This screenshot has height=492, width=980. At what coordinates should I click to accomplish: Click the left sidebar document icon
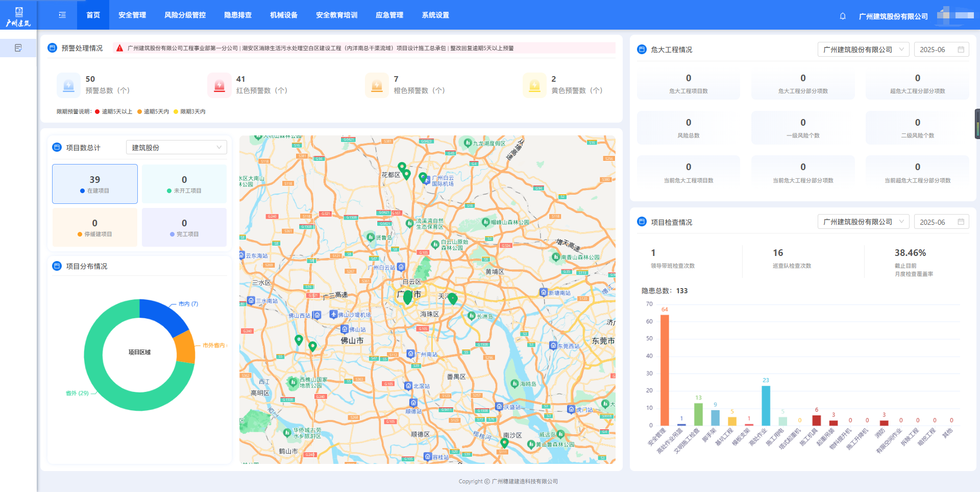tap(18, 48)
